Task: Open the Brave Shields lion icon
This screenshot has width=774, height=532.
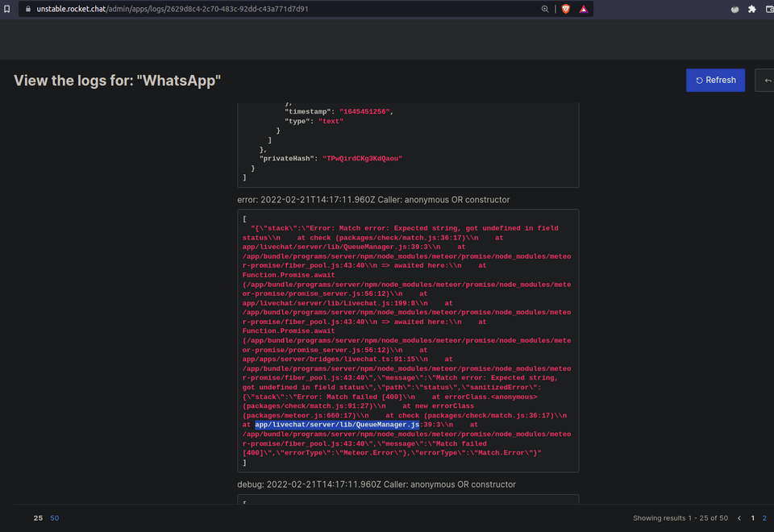Action: pyautogui.click(x=566, y=9)
